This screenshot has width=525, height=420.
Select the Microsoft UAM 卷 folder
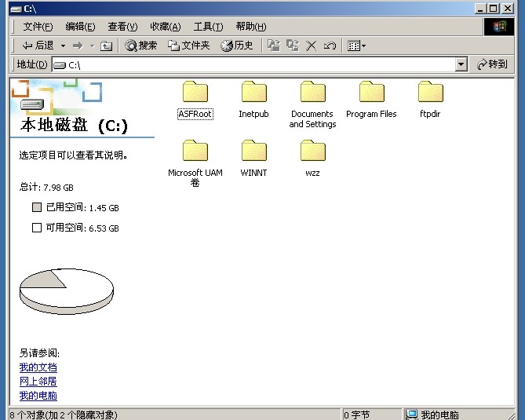195,163
